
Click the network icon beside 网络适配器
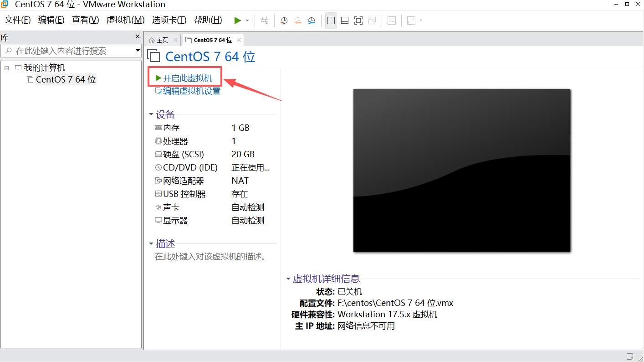click(x=158, y=181)
